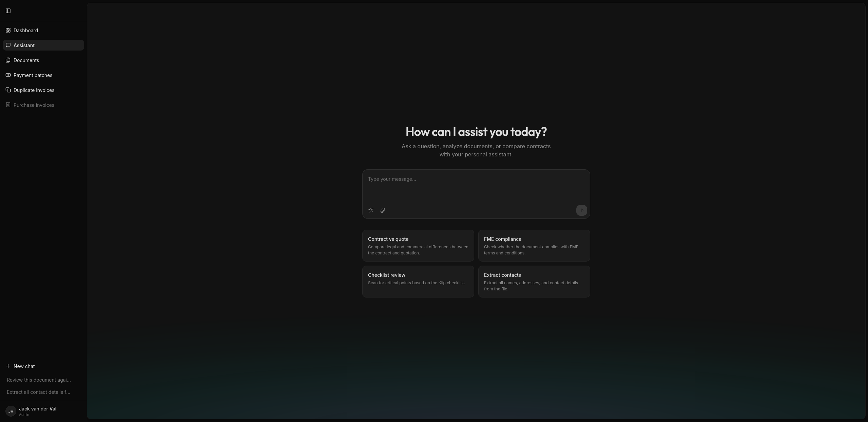The height and width of the screenshot is (422, 868).
Task: Click the Dashboard grid icon
Action: tap(8, 30)
